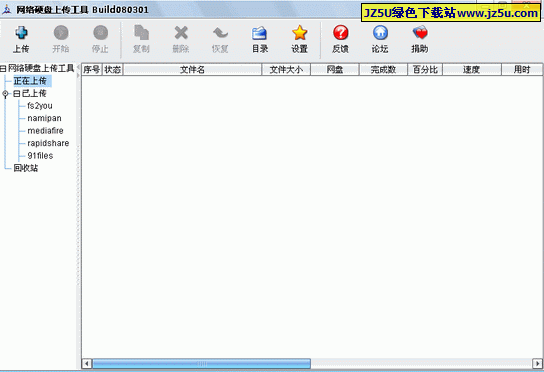The width and height of the screenshot is (544, 372).
Task: Click the horizontal scrollbar right arrow
Action: coord(537,363)
